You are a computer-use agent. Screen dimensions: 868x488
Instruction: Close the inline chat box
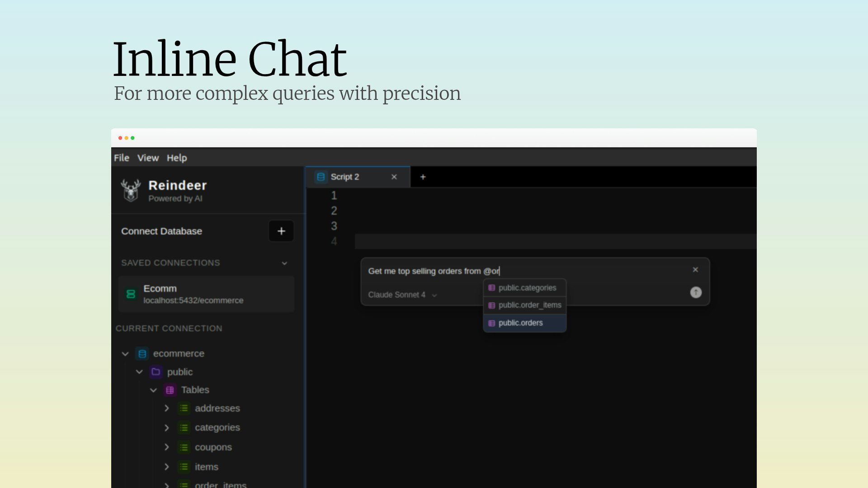click(695, 270)
